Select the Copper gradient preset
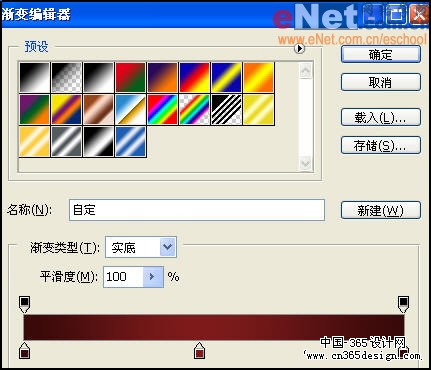Viewport: 431px width, 370px height. 98,109
